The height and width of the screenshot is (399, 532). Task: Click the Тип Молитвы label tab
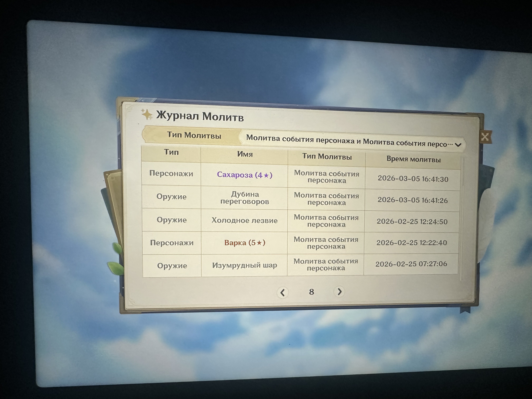tap(194, 135)
